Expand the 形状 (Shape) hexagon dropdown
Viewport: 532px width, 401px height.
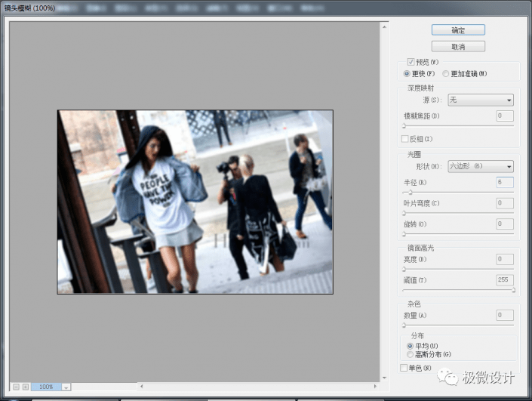click(480, 166)
